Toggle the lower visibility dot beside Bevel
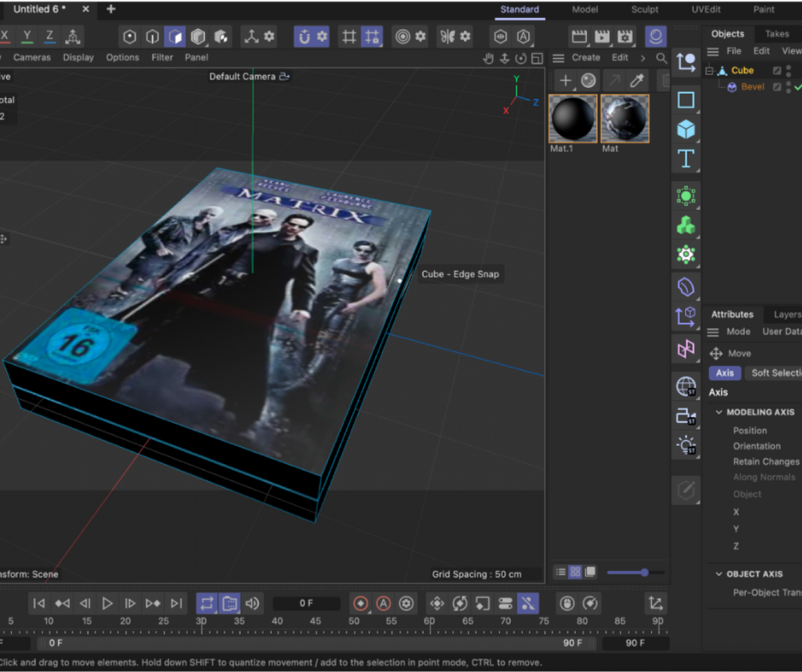802x672 pixels. pyautogui.click(x=788, y=91)
